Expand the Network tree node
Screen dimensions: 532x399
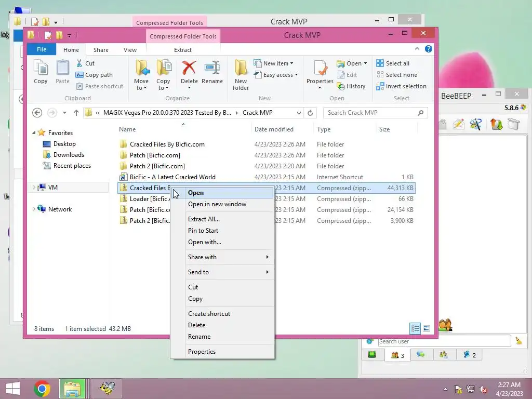34,209
